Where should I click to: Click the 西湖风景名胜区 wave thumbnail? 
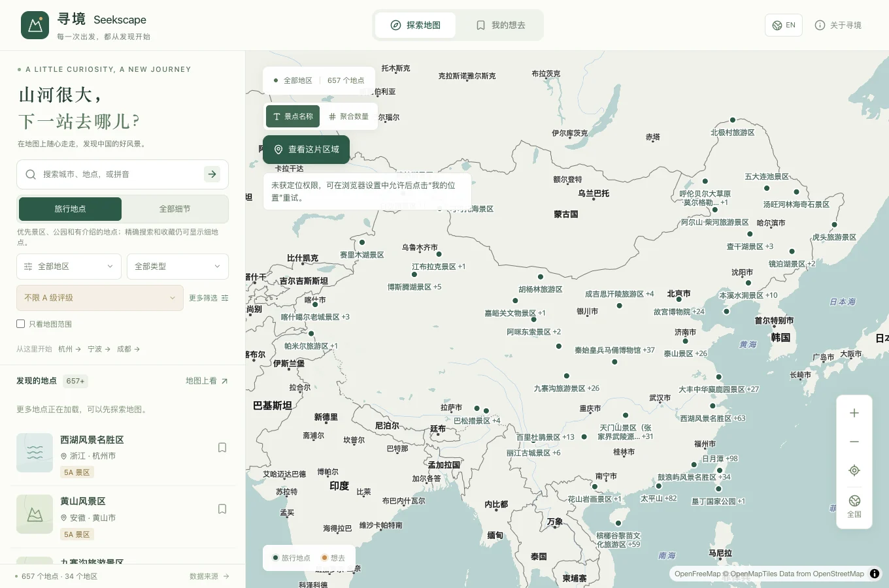(35, 453)
